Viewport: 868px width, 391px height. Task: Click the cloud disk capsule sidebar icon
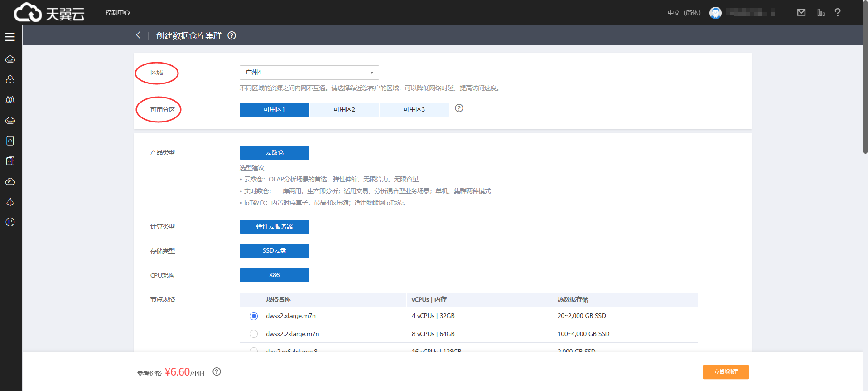click(x=10, y=120)
